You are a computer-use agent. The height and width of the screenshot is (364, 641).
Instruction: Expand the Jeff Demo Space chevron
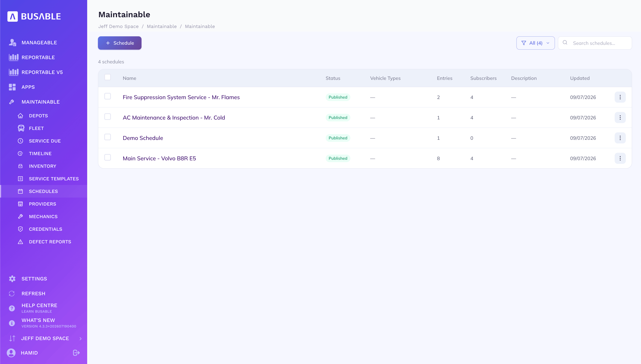coord(80,338)
